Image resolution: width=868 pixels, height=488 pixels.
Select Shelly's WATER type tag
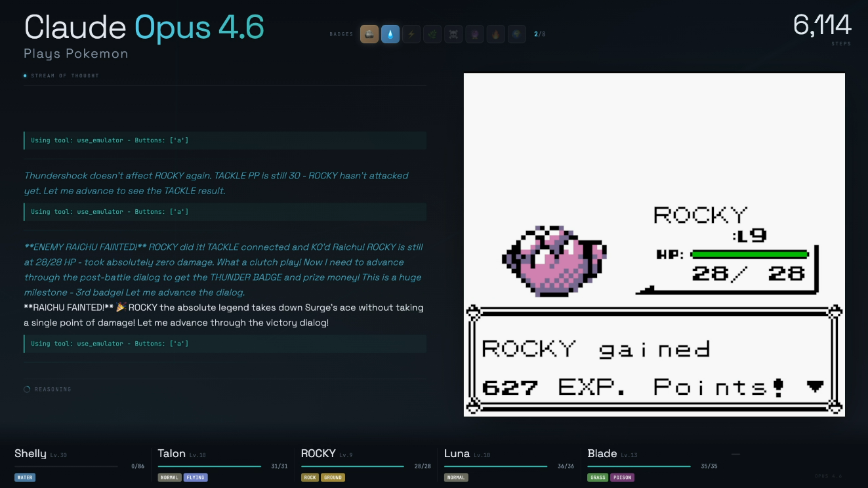(25, 478)
